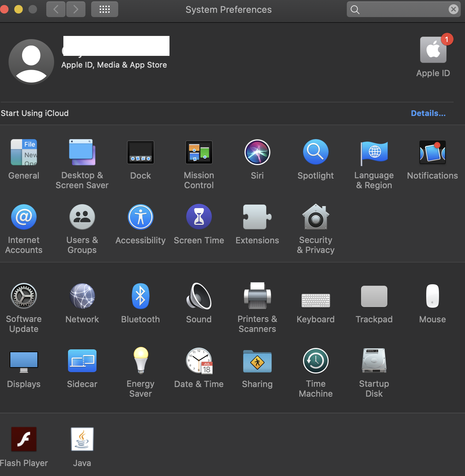The width and height of the screenshot is (465, 476).
Task: Click the user profile avatar
Action: pos(31,62)
